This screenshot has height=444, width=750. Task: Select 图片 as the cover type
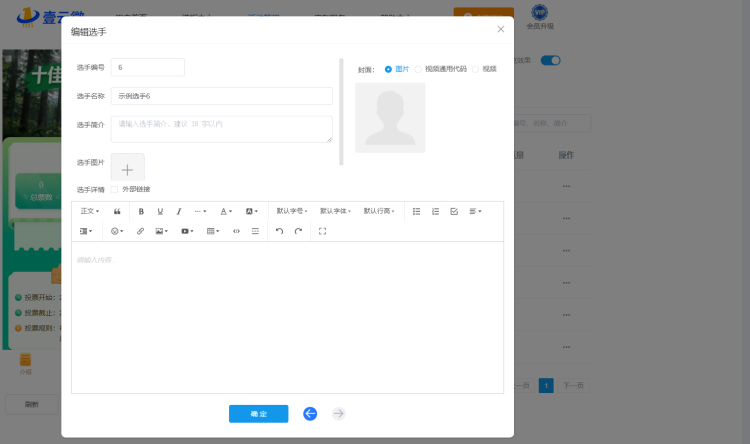[x=397, y=69]
